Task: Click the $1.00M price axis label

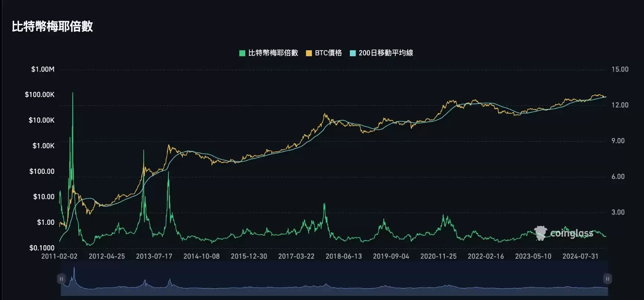Action: (x=43, y=69)
